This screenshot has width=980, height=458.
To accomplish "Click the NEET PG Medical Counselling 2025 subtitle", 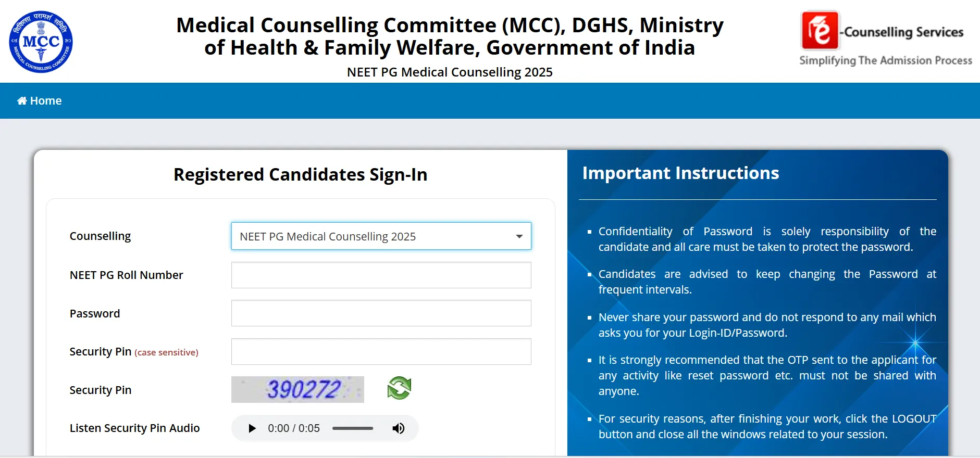I will tap(450, 72).
